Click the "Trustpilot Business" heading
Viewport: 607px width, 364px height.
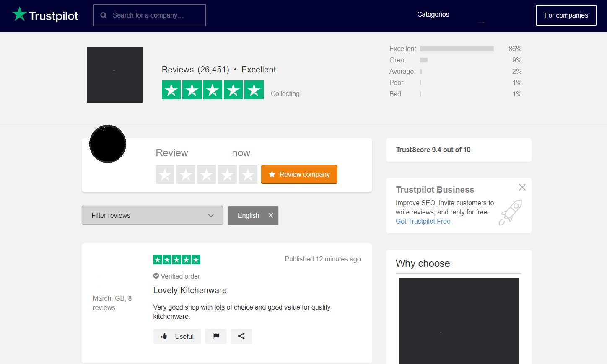(435, 190)
